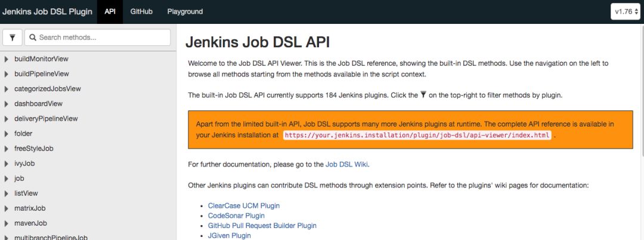Select dashboardView method
Image resolution: width=644 pixels, height=240 pixels.
coord(38,103)
